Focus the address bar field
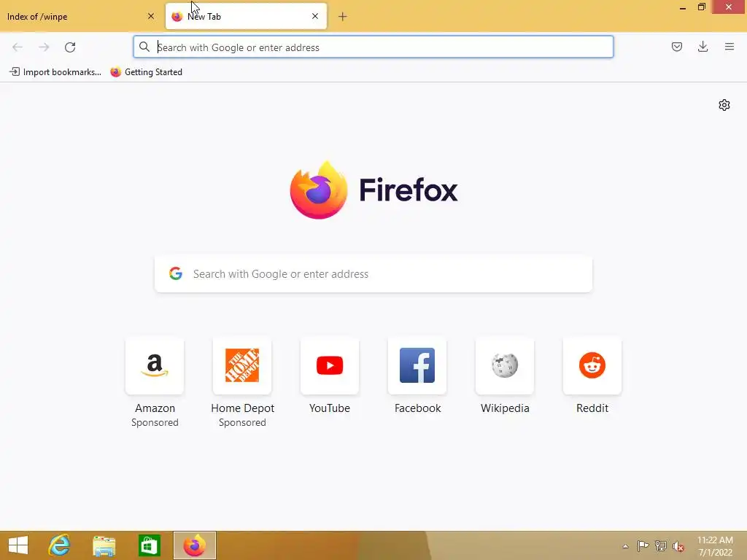 coord(373,47)
